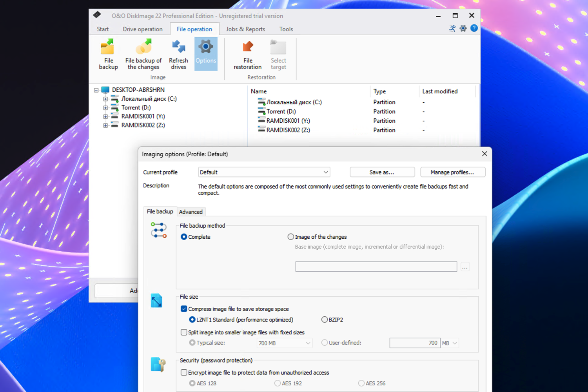The width and height of the screenshot is (588, 392).
Task: Select AES 128 encryption radio
Action: tap(192, 383)
